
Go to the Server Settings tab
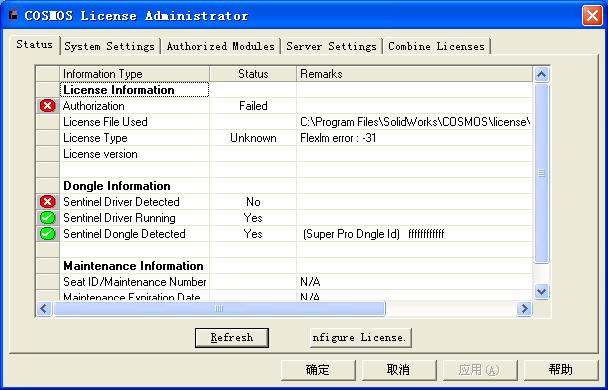(332, 47)
